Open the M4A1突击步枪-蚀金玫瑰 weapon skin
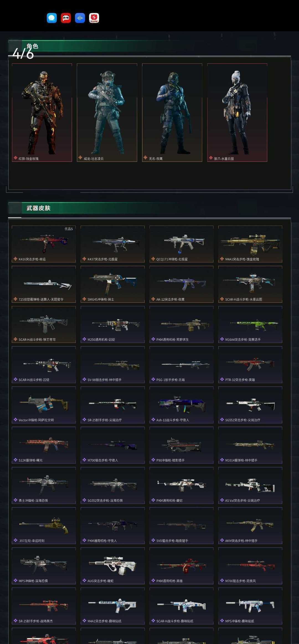 [250, 244]
